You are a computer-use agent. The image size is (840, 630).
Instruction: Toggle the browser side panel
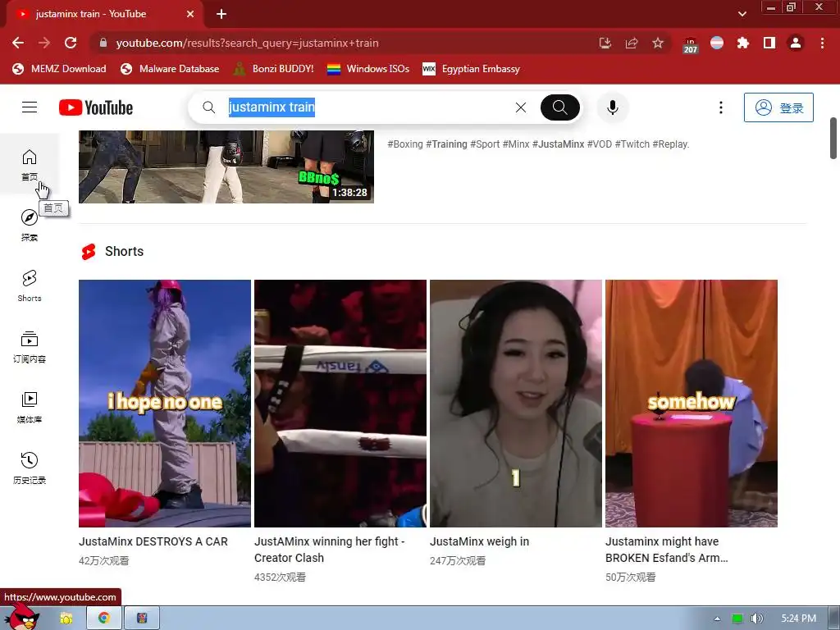pos(769,43)
